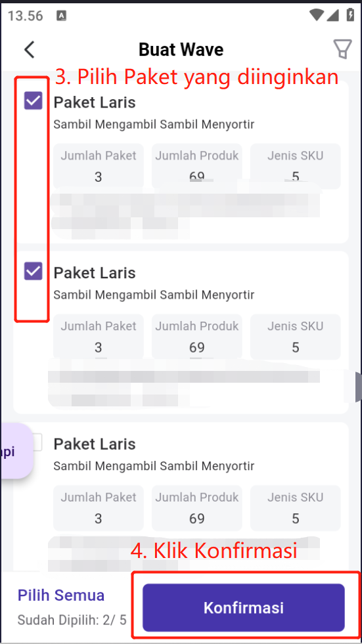362x644 pixels.
Task: Uncheck the second Paket Laris checkbox
Action: pyautogui.click(x=34, y=271)
